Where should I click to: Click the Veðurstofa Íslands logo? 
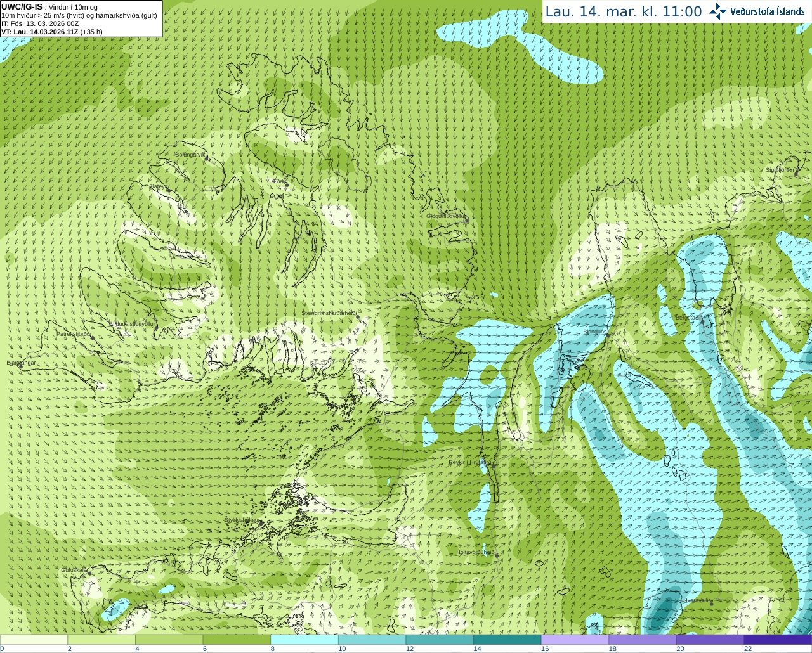(757, 11)
